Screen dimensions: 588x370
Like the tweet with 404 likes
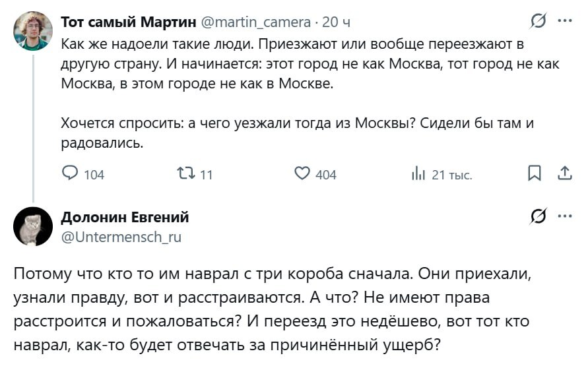point(302,173)
